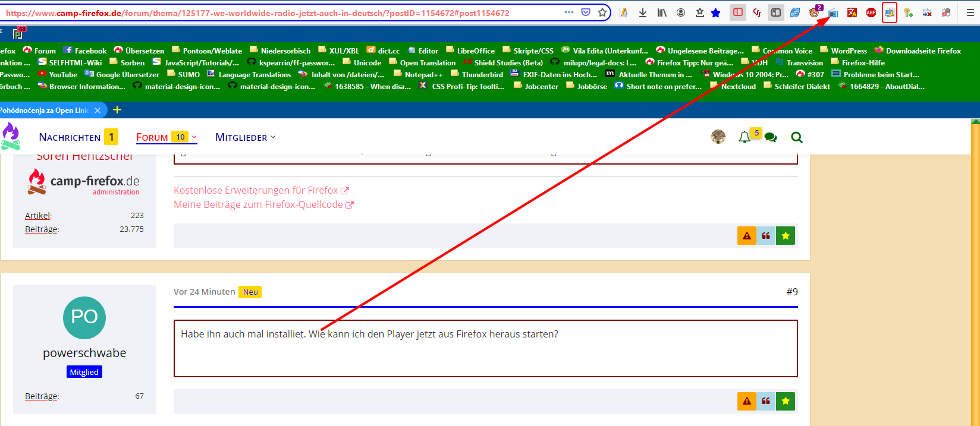Open the Firefox hamburger menu
Image resolution: width=980 pixels, height=426 pixels.
(x=970, y=12)
